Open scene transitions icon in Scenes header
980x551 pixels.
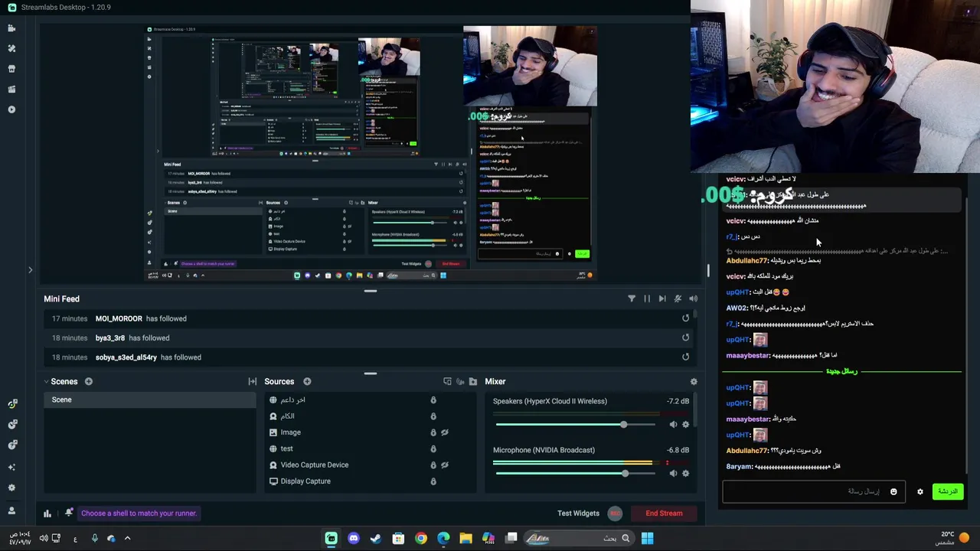pyautogui.click(x=253, y=381)
